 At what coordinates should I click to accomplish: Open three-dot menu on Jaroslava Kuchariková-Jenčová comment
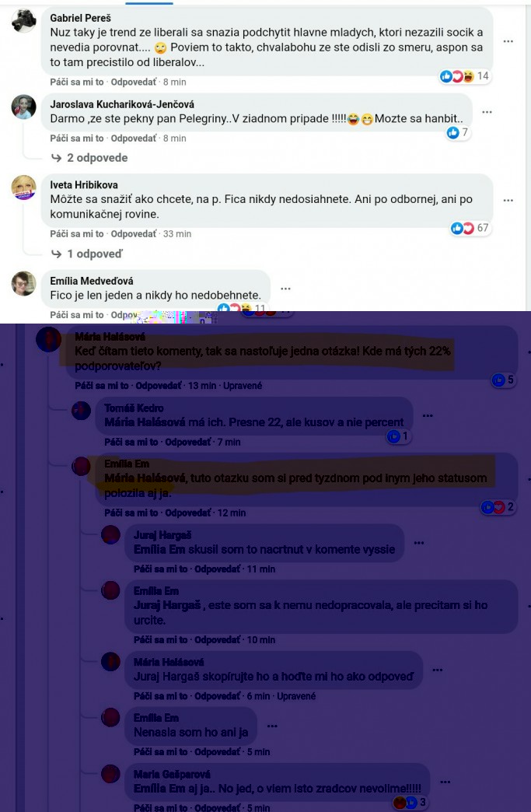click(x=487, y=112)
